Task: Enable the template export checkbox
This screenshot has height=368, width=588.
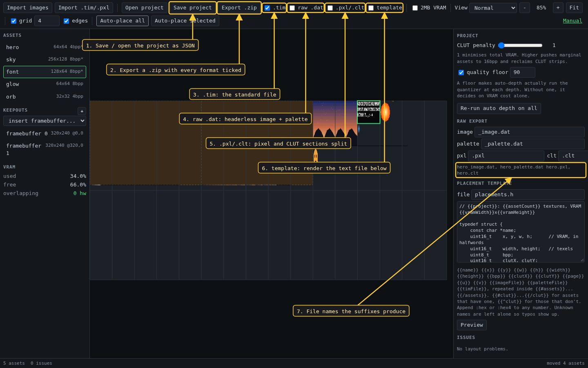Action: [x=371, y=8]
